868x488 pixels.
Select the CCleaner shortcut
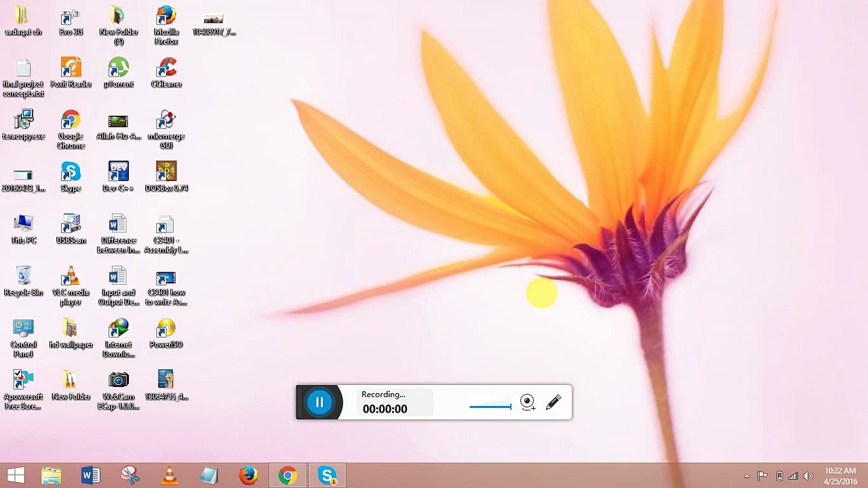pyautogui.click(x=166, y=73)
